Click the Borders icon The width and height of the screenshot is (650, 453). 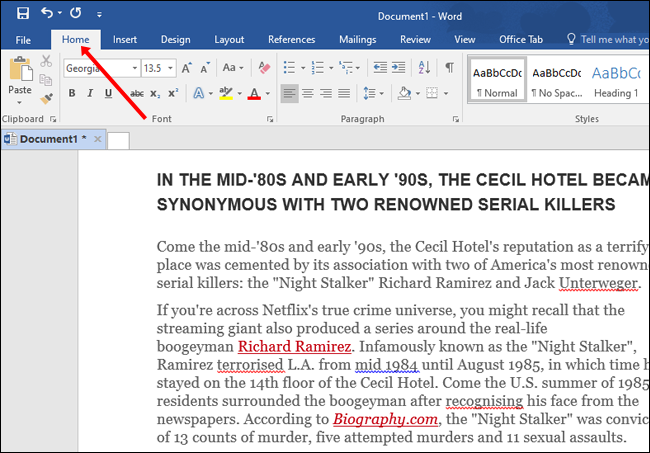pyautogui.click(x=432, y=93)
